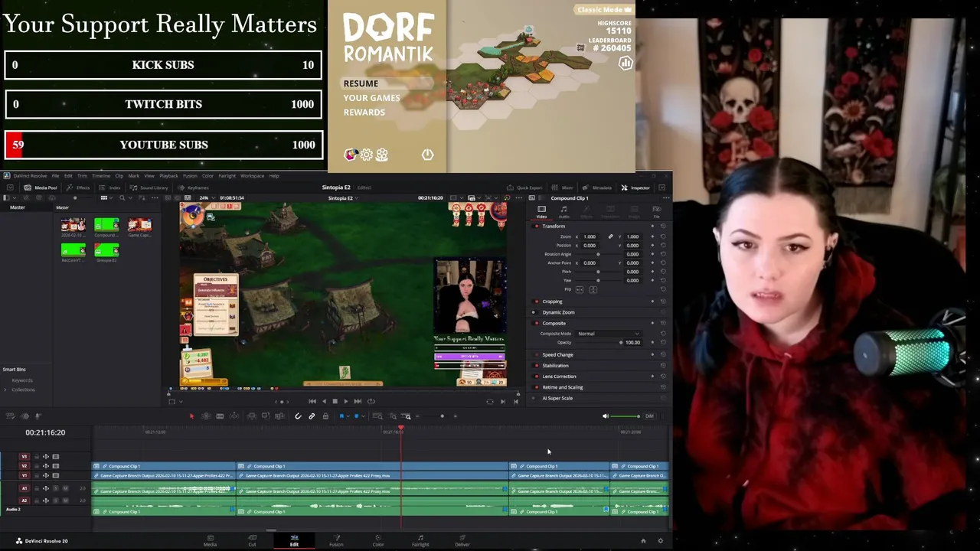This screenshot has width=980, height=551.
Task: Click the Quick Export button
Action: 524,187
